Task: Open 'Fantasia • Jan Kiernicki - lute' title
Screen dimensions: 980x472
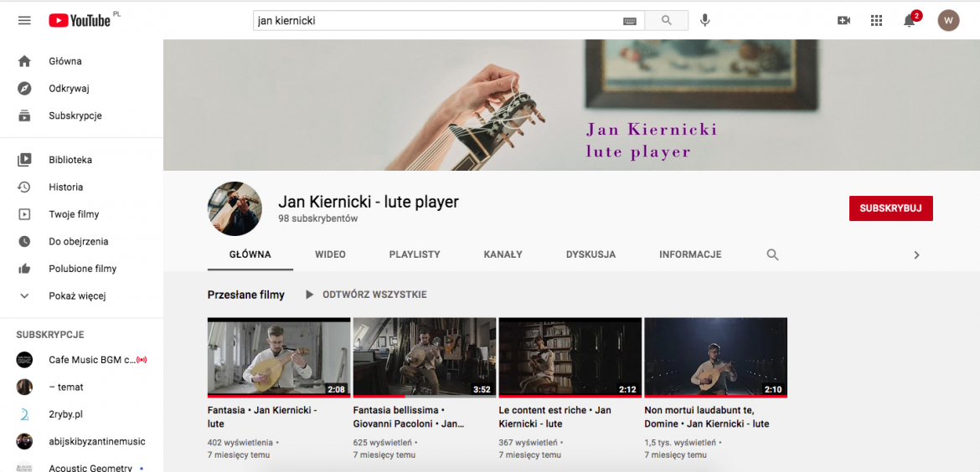Action: tap(262, 417)
